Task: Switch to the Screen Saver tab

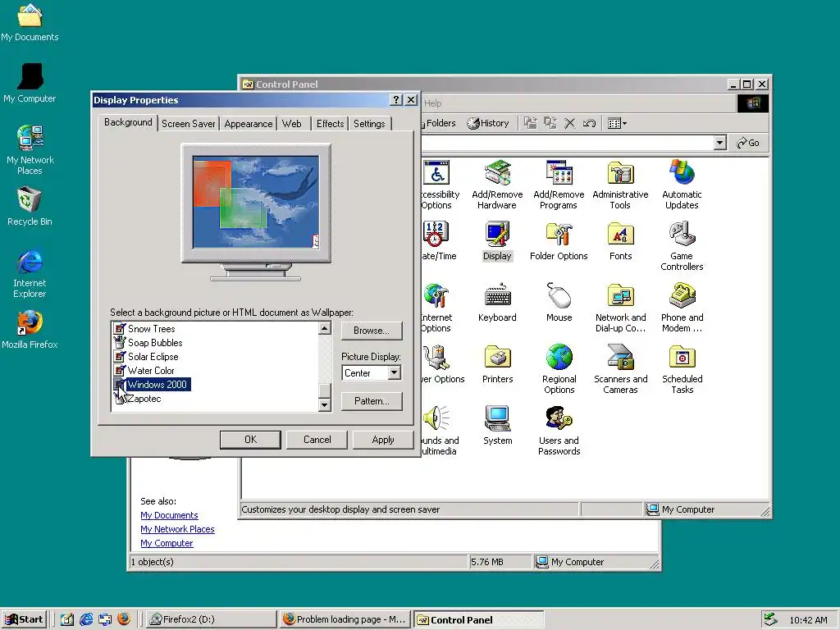Action: tap(188, 124)
